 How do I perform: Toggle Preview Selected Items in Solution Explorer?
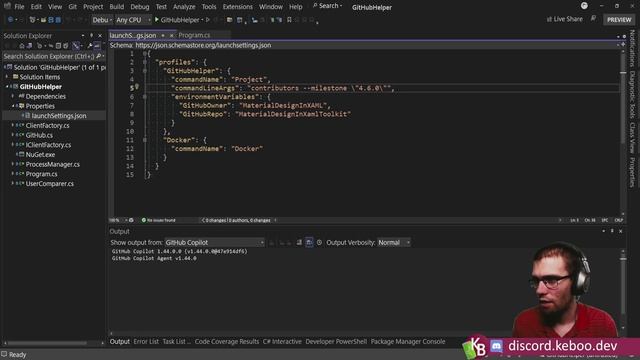tap(97, 46)
